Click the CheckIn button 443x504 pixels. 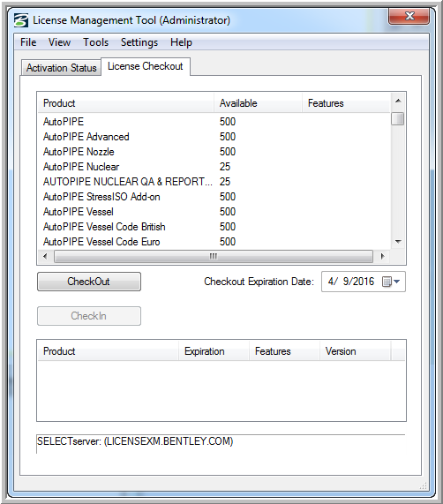[89, 316]
